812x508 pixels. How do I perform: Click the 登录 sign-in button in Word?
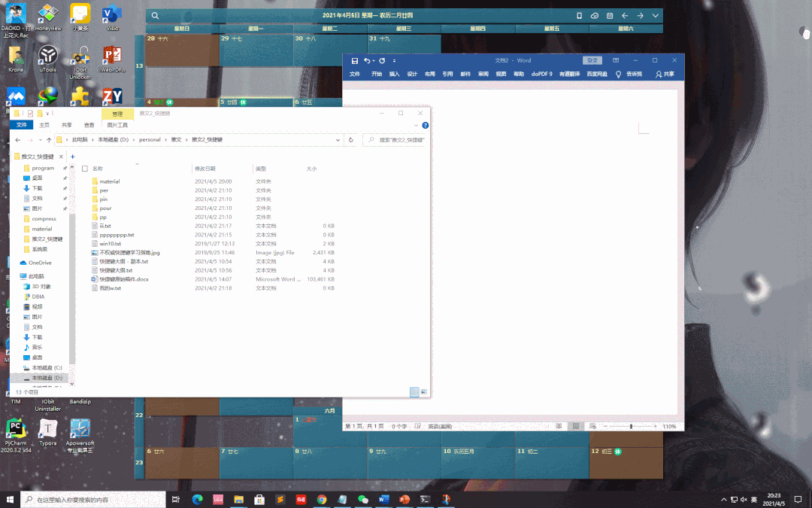pos(592,61)
